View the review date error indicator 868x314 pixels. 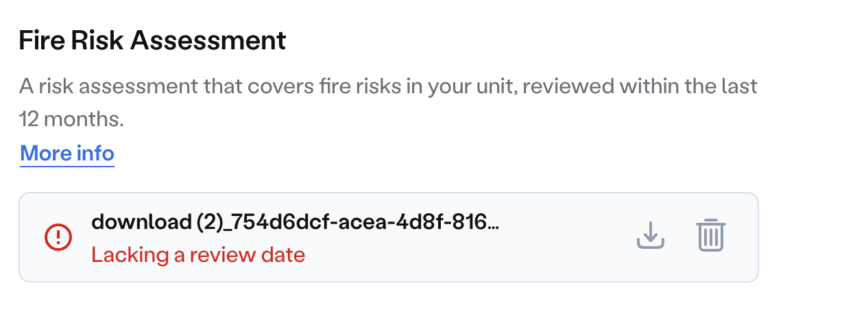[58, 237]
